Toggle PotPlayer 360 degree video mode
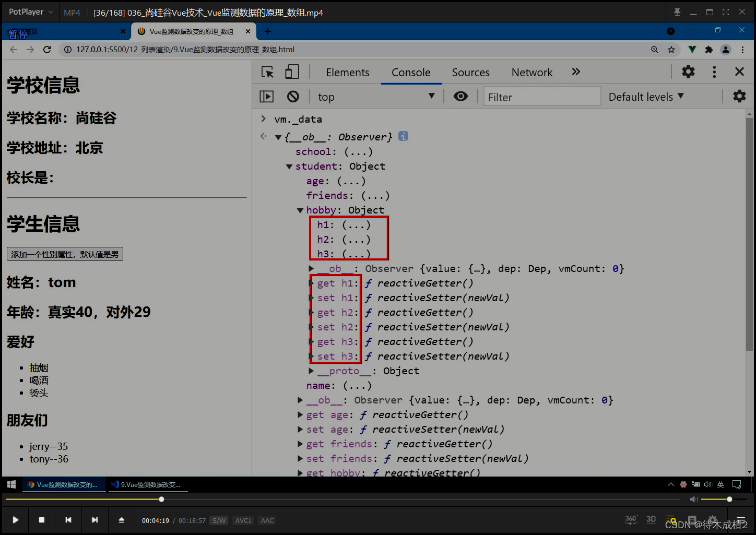The width and height of the screenshot is (756, 535). (x=631, y=519)
